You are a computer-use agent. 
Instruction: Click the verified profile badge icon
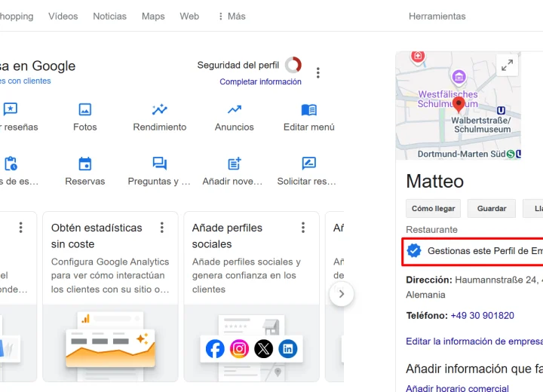point(414,251)
